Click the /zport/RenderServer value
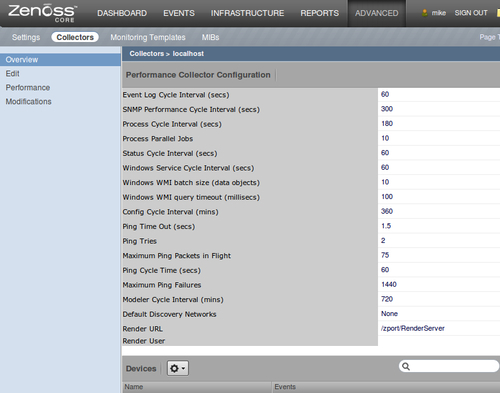The width and height of the screenshot is (500, 393). (413, 329)
